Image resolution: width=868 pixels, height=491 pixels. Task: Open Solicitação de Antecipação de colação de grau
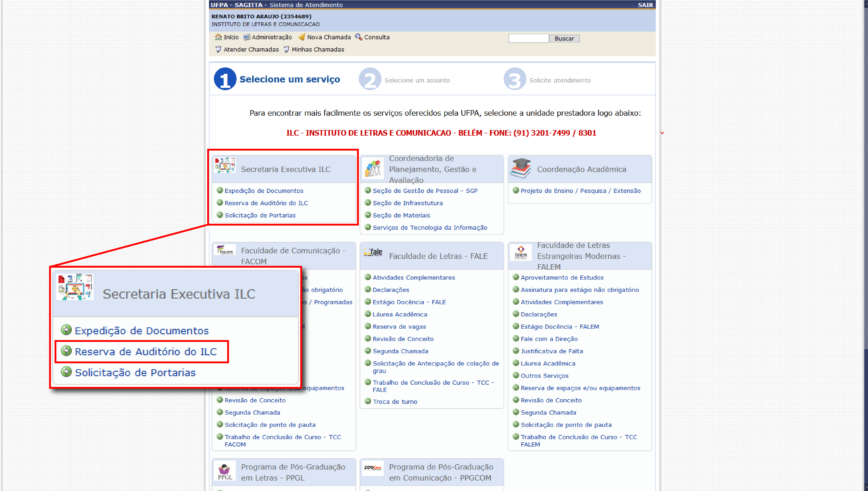coord(436,367)
